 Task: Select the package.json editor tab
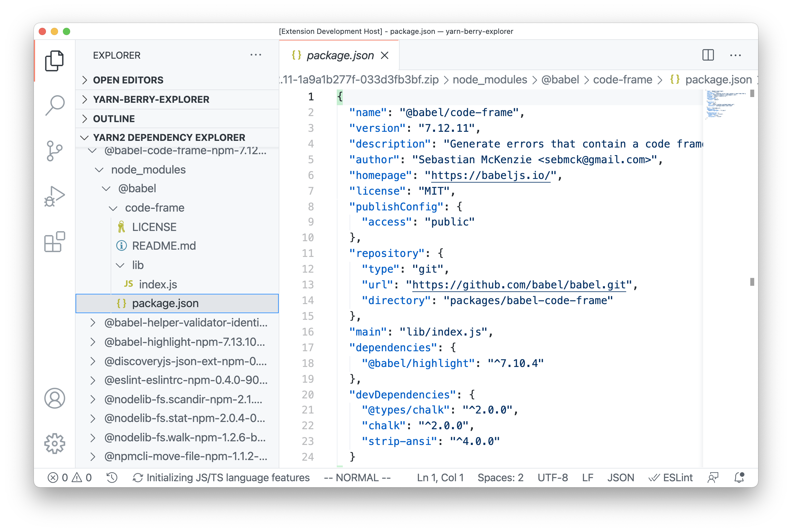340,55
